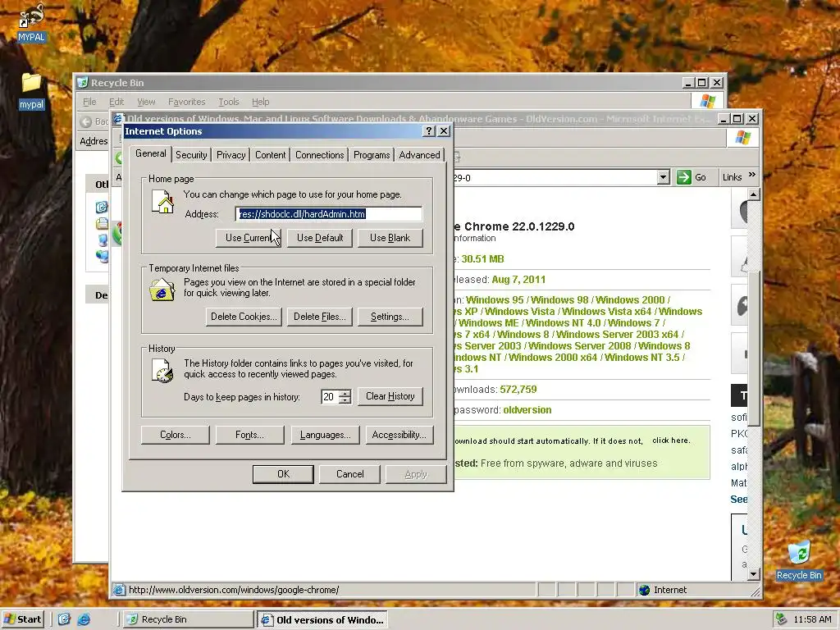Image resolution: width=840 pixels, height=630 pixels.
Task: Click the Recycle Bin title bar icon
Action: click(83, 83)
